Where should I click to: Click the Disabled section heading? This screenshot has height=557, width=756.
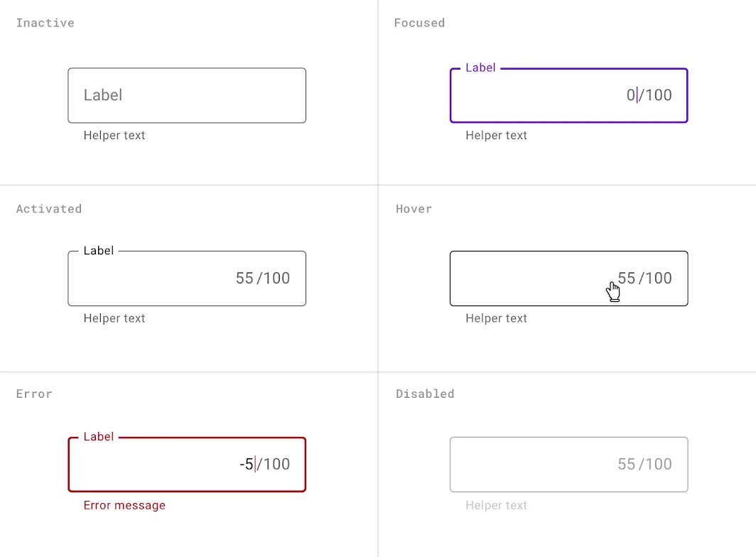425,394
